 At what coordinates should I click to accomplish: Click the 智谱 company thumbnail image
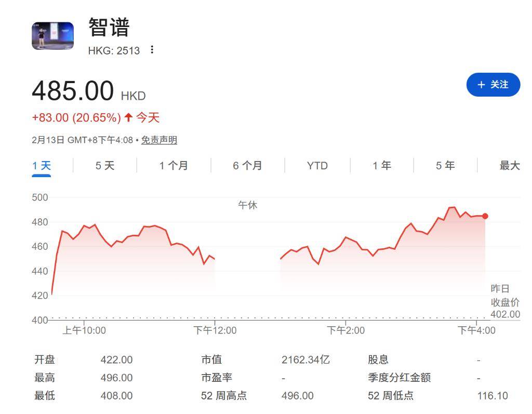[x=52, y=36]
